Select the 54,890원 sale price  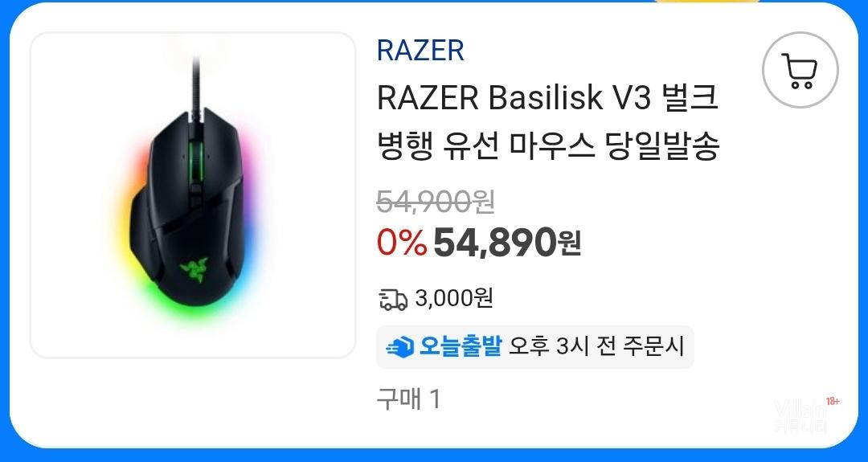[506, 243]
